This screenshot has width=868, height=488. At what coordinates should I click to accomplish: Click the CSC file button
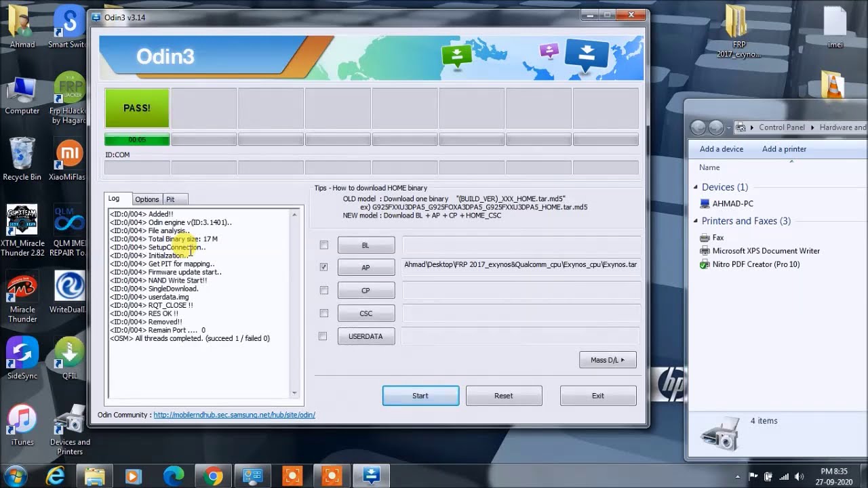tap(366, 313)
